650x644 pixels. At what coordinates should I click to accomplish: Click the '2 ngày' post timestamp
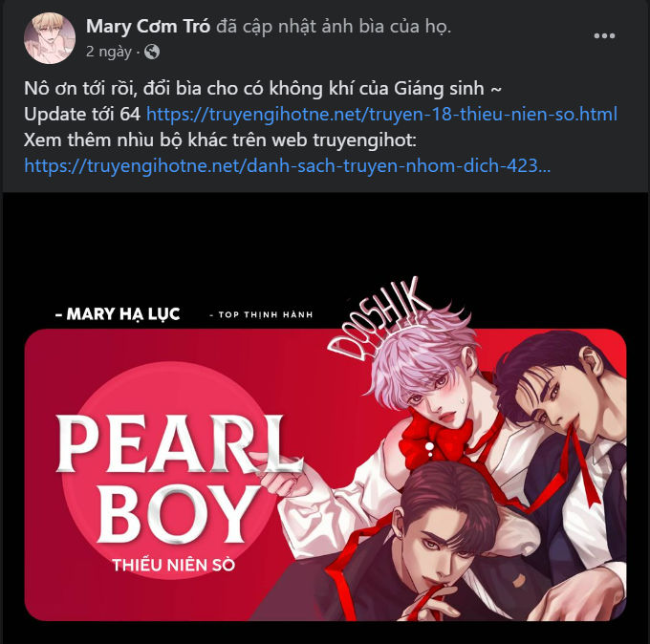(x=109, y=52)
